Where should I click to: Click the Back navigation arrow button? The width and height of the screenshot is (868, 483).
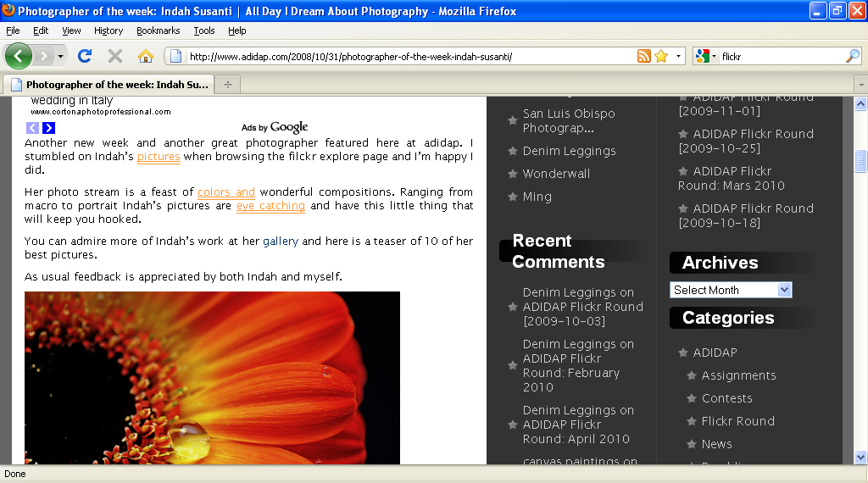pos(19,56)
